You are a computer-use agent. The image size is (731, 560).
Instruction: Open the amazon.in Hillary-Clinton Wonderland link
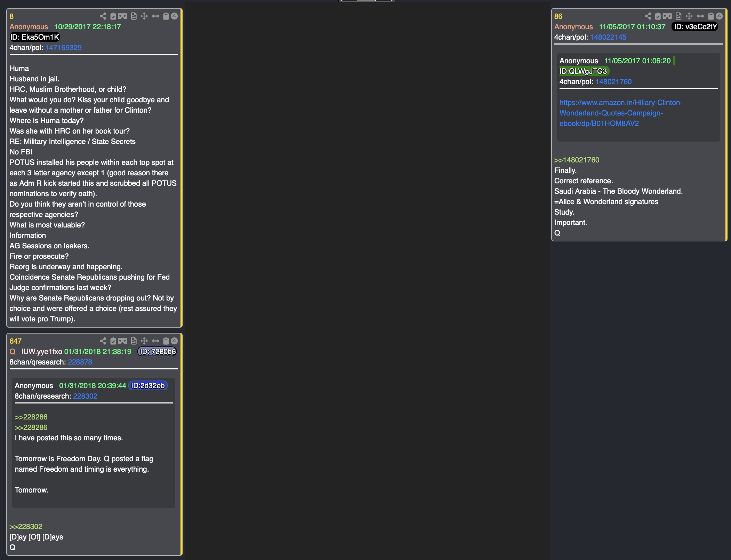621,113
